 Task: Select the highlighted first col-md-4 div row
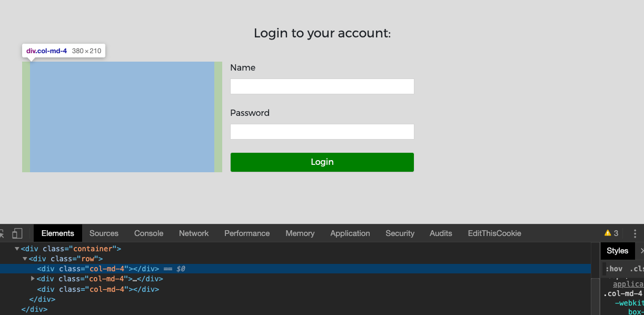pyautogui.click(x=295, y=269)
